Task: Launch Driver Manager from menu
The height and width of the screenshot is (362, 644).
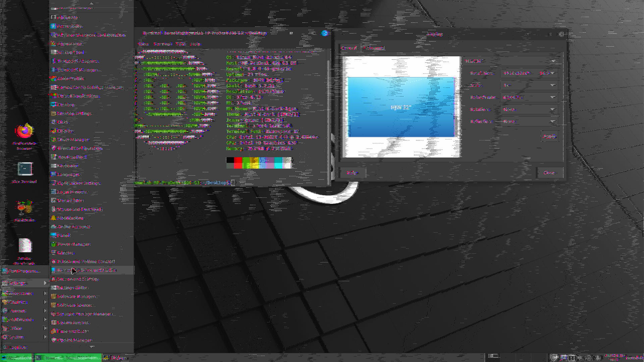Action: pos(91,139)
